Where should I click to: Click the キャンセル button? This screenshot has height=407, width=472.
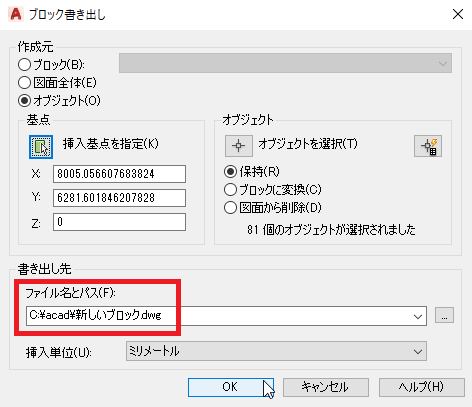tap(326, 387)
